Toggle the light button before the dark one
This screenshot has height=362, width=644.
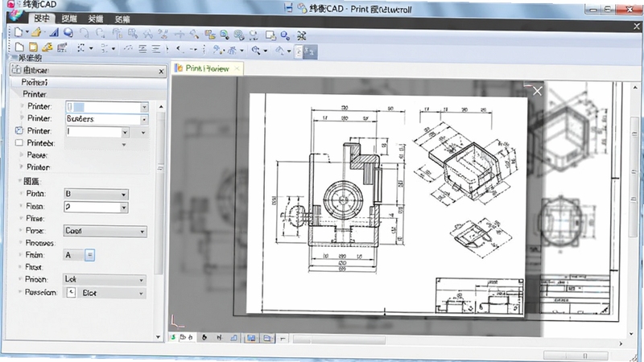(299, 52)
